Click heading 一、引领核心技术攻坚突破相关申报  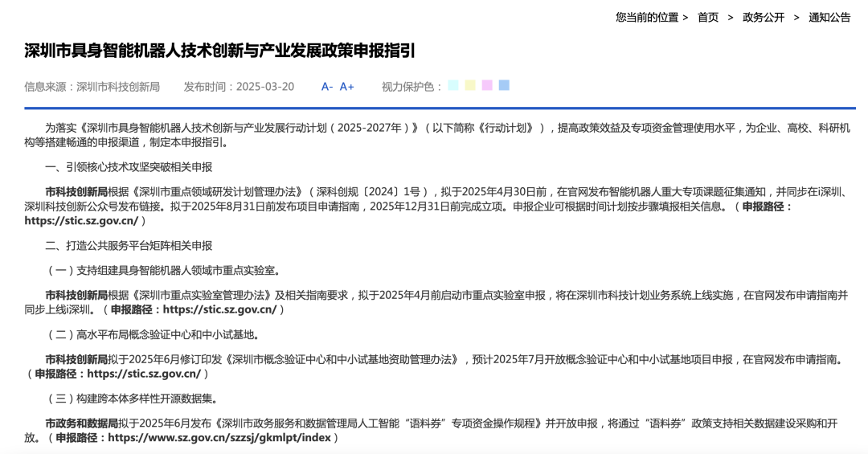(x=129, y=168)
